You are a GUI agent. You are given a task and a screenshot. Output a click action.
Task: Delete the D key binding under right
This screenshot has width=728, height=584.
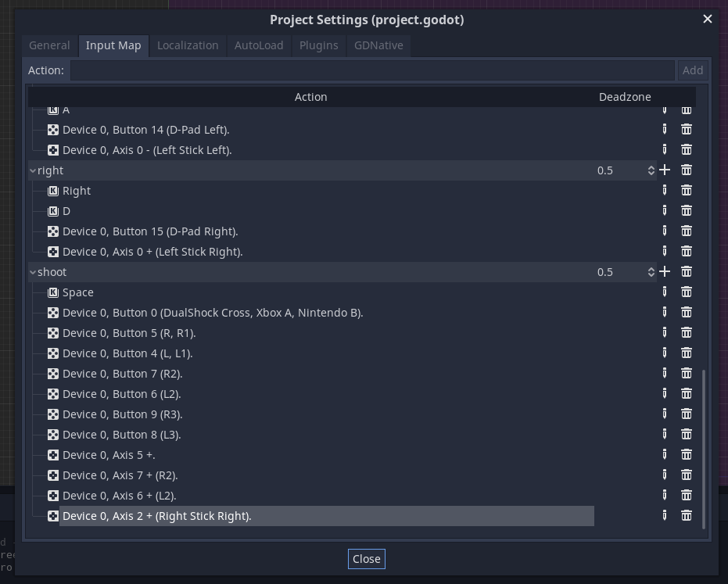[687, 211]
